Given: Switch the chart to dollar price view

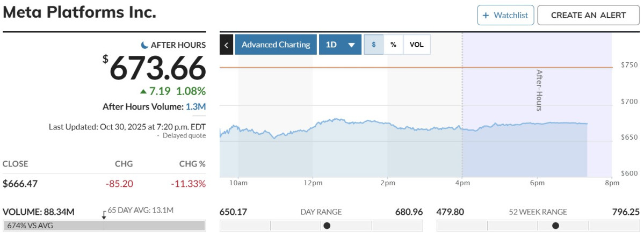Looking at the screenshot, I should 374,45.
